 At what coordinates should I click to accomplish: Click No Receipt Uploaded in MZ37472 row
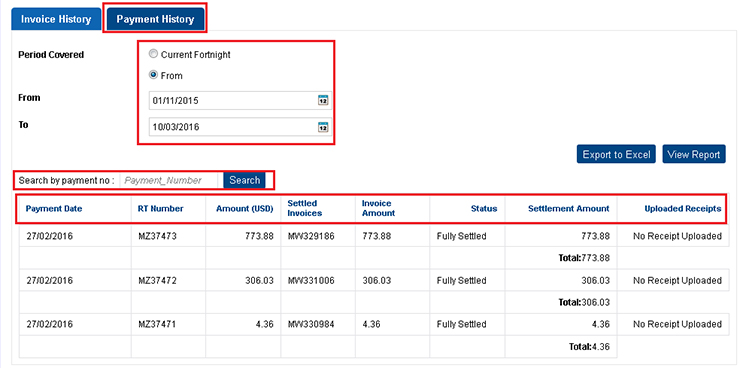point(677,281)
